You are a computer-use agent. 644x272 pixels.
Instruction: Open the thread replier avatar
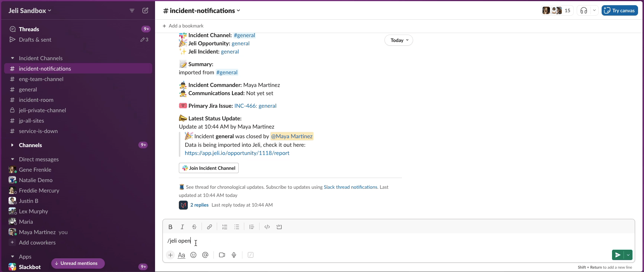point(183,205)
